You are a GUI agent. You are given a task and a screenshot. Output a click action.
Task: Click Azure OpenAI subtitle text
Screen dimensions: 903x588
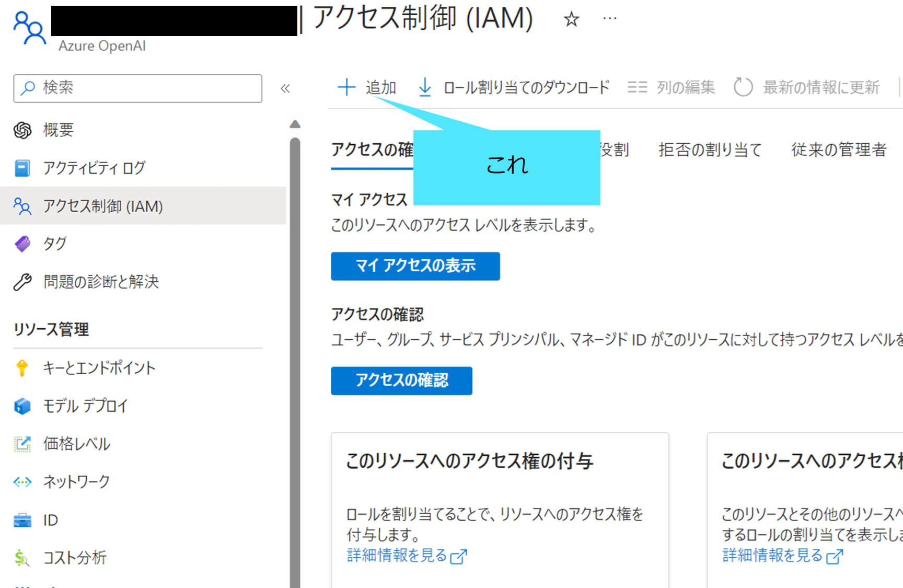pyautogui.click(x=102, y=46)
